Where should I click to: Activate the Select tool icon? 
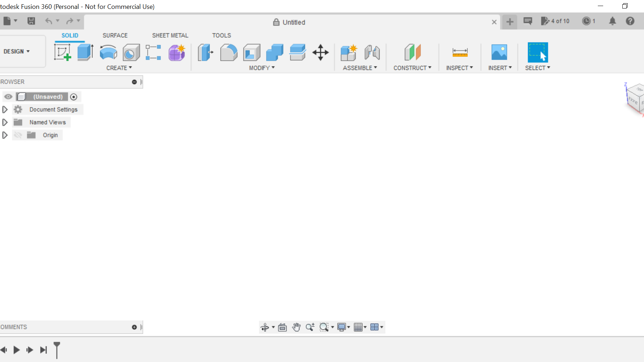pyautogui.click(x=537, y=52)
